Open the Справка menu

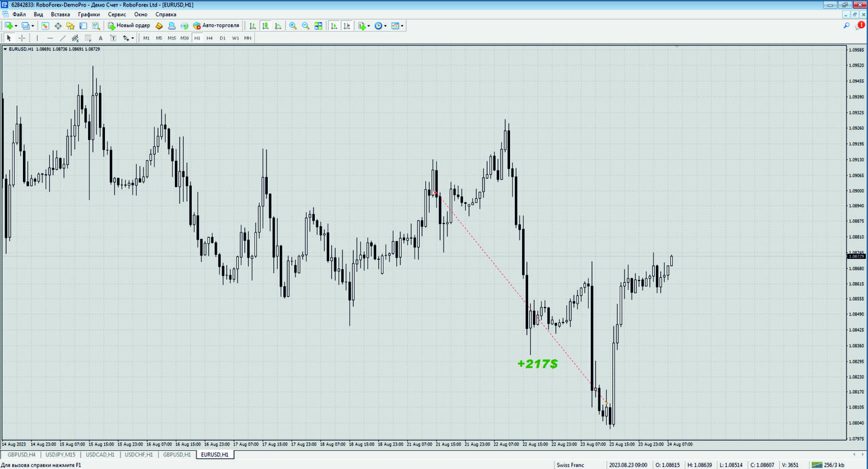166,14
